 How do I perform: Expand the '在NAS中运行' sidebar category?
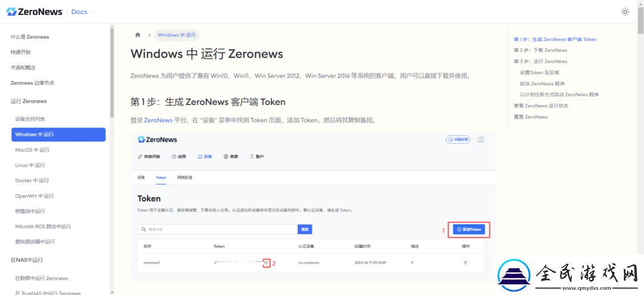pos(27,260)
